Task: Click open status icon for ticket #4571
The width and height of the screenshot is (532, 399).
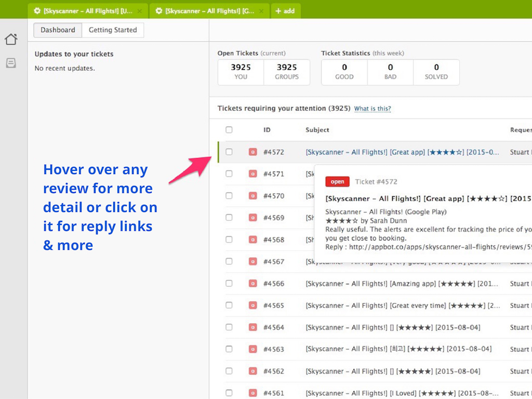Action: coord(252,174)
